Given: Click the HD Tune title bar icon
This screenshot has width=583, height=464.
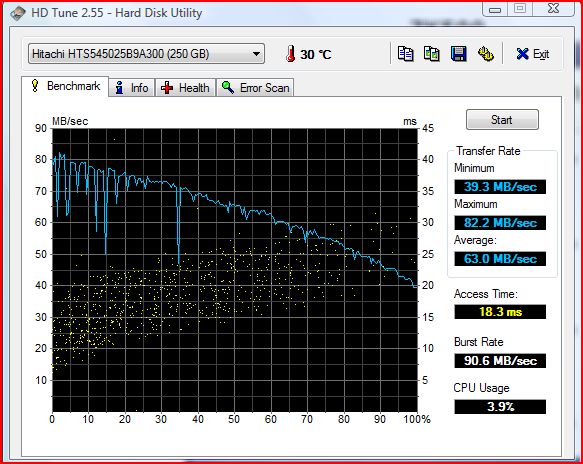Looking at the screenshot, I should [x=17, y=13].
